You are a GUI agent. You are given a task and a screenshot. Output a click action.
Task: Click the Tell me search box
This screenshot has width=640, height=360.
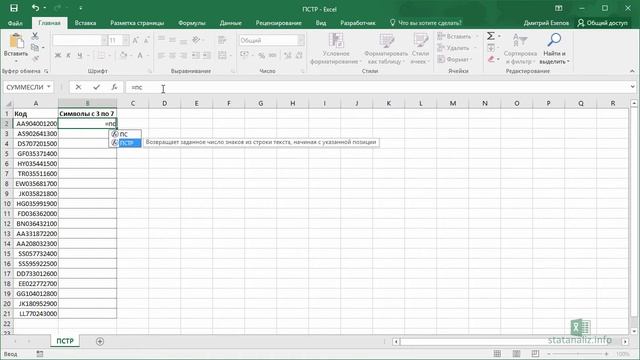pos(425,23)
